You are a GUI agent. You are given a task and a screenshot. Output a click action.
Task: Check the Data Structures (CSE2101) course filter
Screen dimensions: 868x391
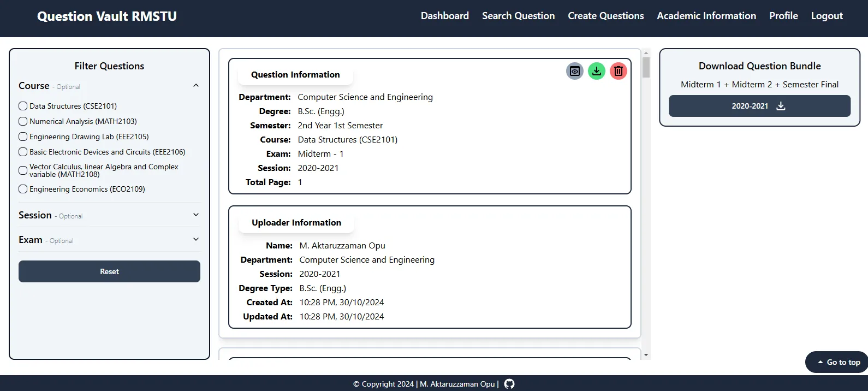point(23,106)
